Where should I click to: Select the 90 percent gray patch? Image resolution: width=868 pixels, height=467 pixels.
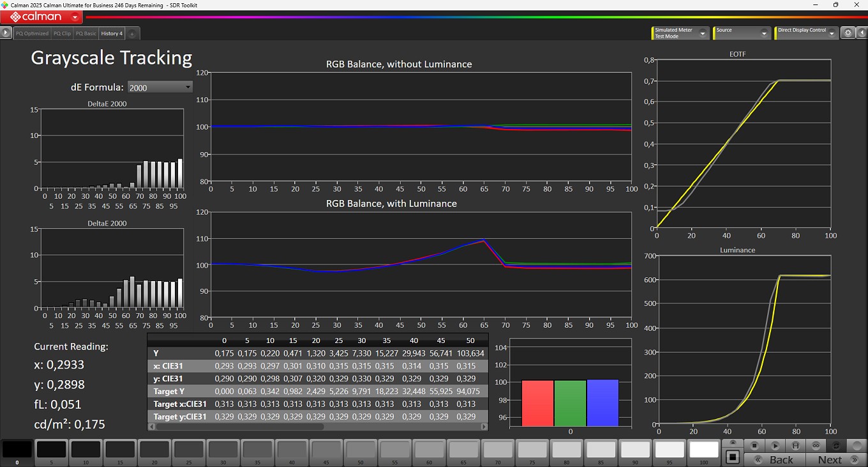point(635,451)
